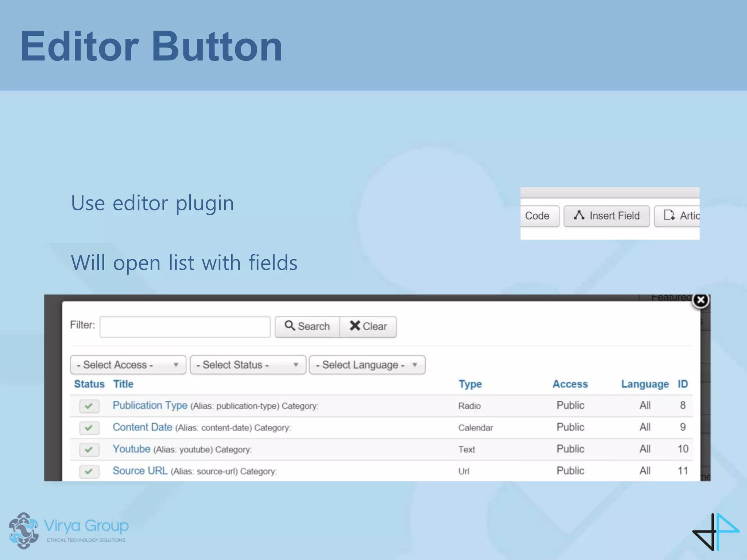Click ID value 9 in Content Date row

[x=683, y=427]
